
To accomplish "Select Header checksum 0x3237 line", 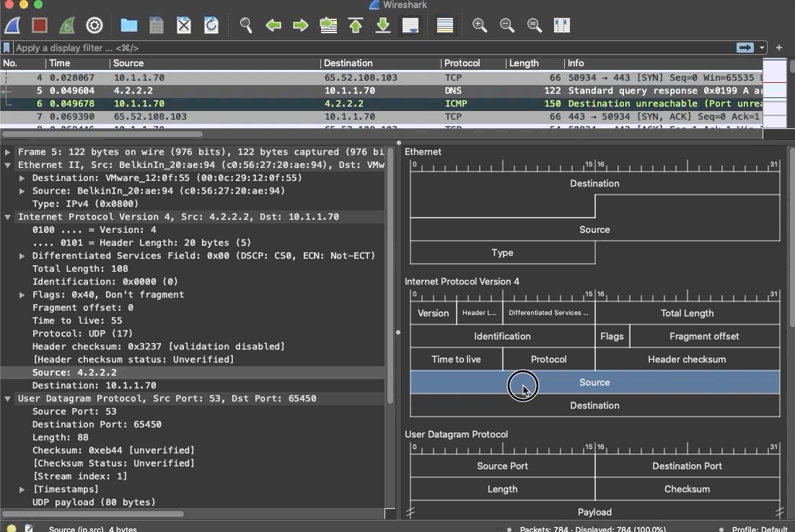I will click(x=193, y=347).
